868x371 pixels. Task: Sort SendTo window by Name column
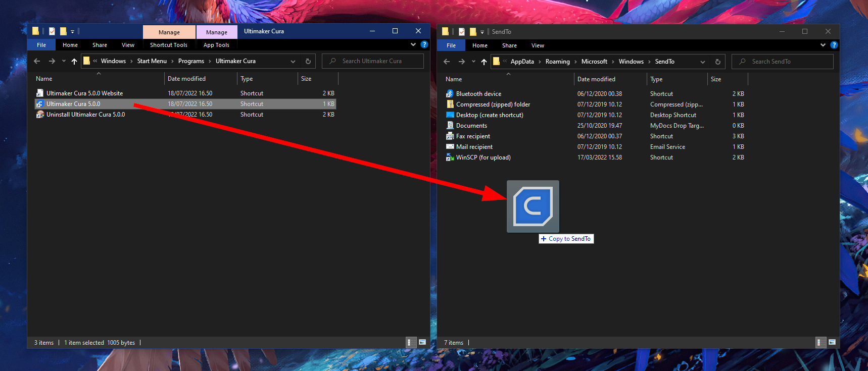tap(508, 79)
